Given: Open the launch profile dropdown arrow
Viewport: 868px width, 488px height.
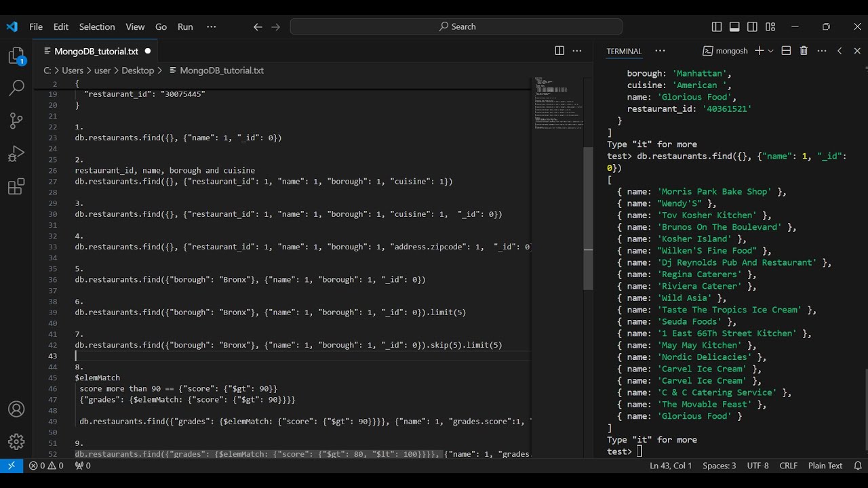Looking at the screenshot, I should pyautogui.click(x=771, y=51).
